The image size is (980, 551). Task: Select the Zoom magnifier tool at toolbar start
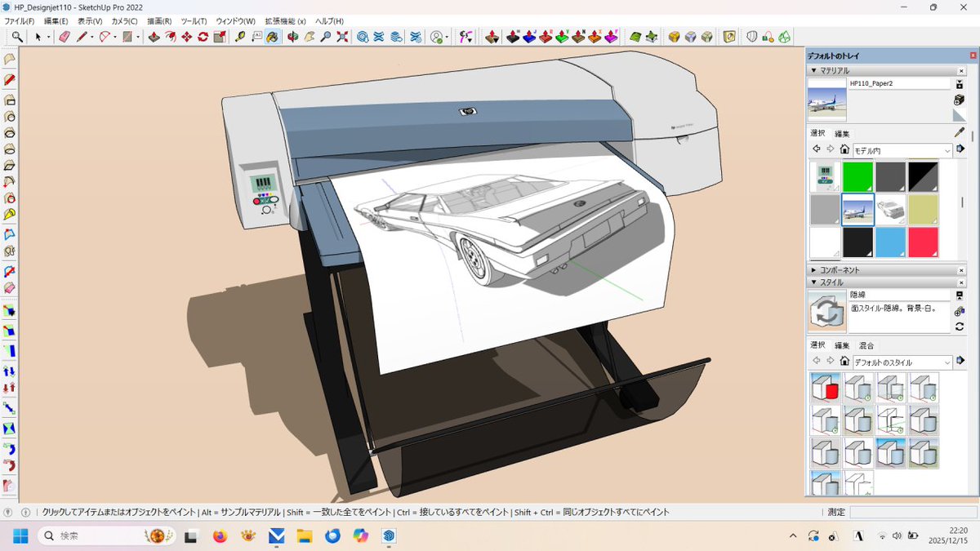(x=17, y=36)
